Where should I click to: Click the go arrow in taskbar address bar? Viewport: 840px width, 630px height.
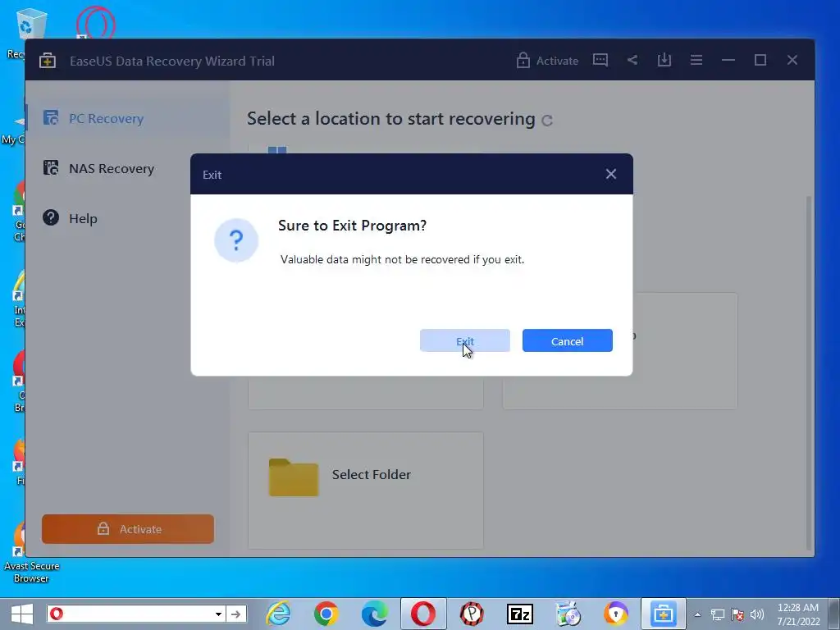pyautogui.click(x=235, y=614)
